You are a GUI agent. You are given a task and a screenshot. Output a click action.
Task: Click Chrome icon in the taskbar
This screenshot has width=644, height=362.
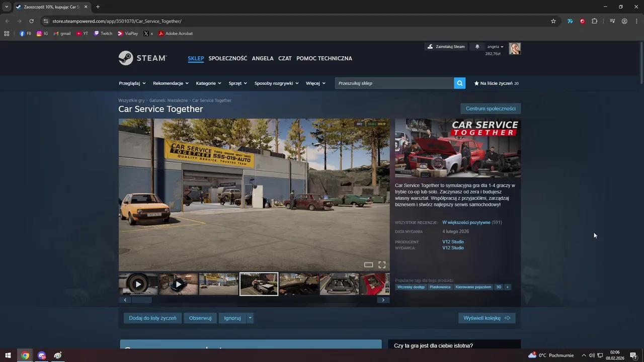click(x=25, y=355)
